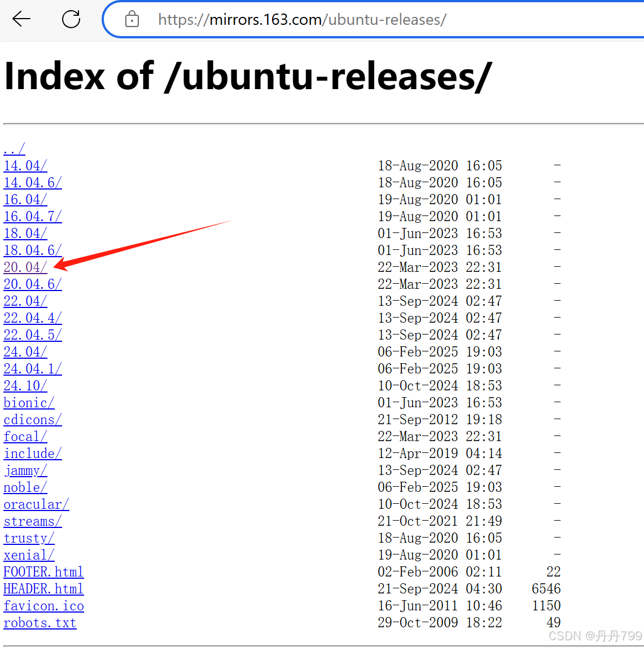View site info via lock icon
The image size is (644, 647).
[x=132, y=19]
